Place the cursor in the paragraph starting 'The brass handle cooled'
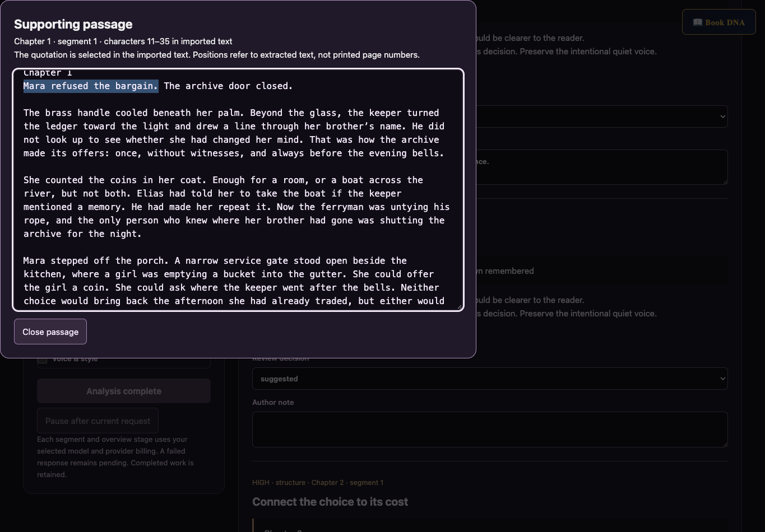 click(x=234, y=133)
